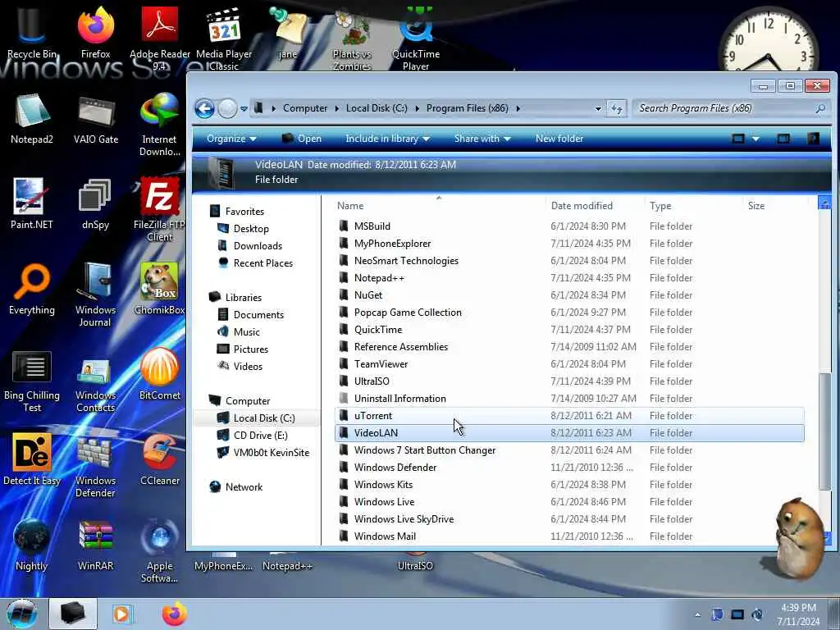Select Network in the navigation pane
The height and width of the screenshot is (630, 840).
(236, 487)
